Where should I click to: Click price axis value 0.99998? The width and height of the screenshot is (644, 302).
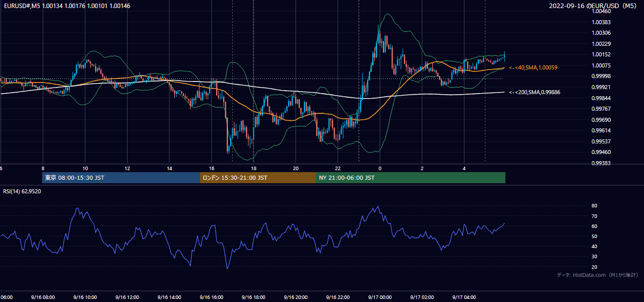click(x=601, y=76)
